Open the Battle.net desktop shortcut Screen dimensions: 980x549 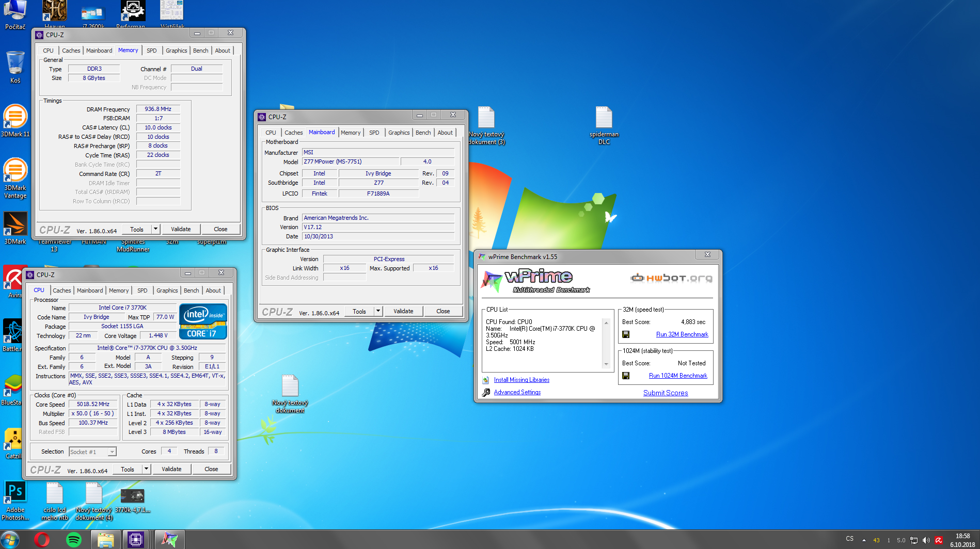click(12, 335)
